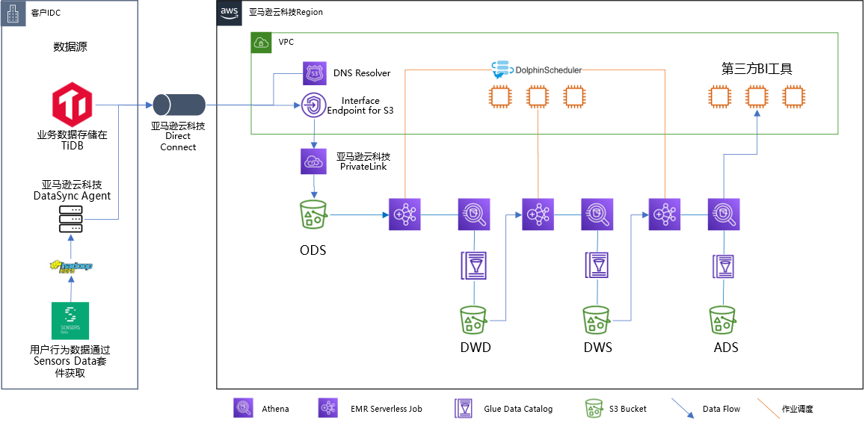The width and height of the screenshot is (868, 426).
Task: Click the "第三方BI工具" label
Action: pyautogui.click(x=757, y=70)
